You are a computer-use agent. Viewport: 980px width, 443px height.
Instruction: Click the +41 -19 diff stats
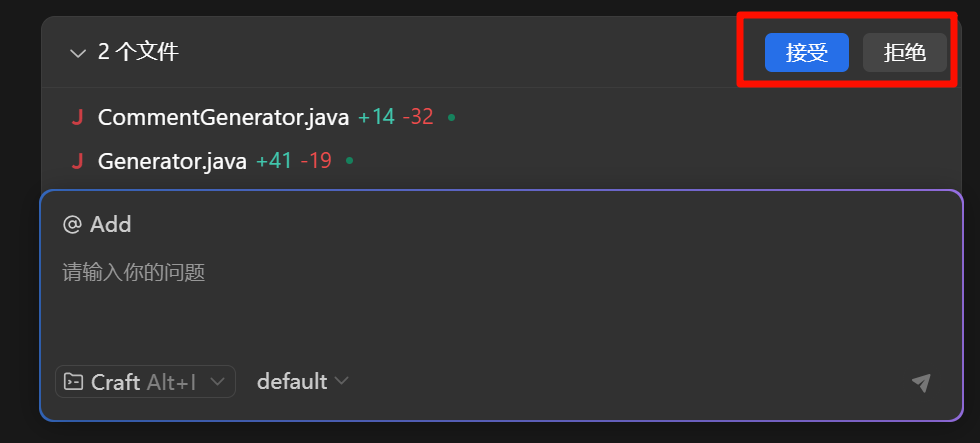293,161
